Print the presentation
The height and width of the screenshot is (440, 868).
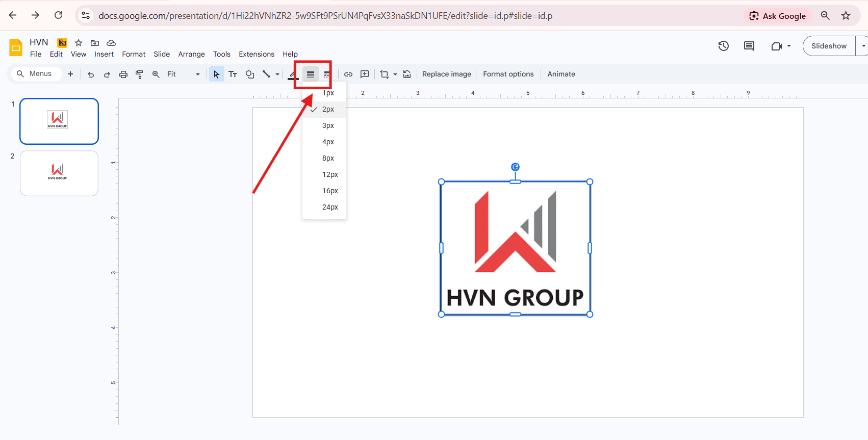pyautogui.click(x=123, y=74)
